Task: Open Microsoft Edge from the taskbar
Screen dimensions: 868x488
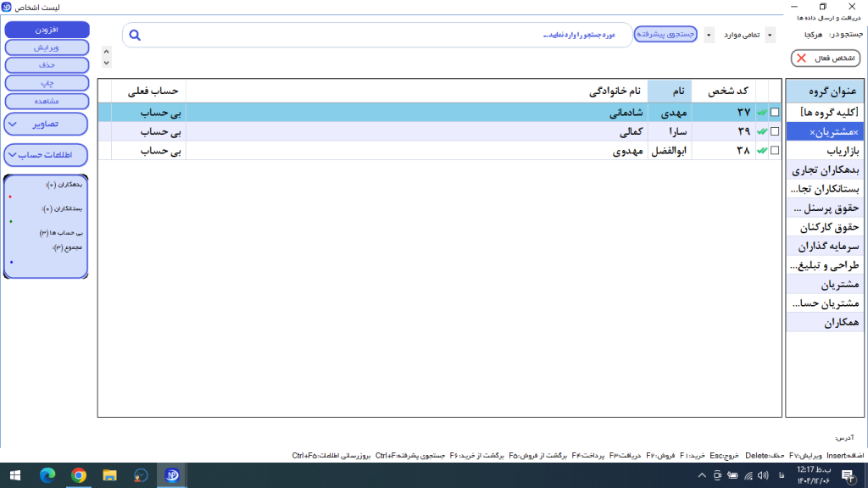Action: click(x=47, y=475)
